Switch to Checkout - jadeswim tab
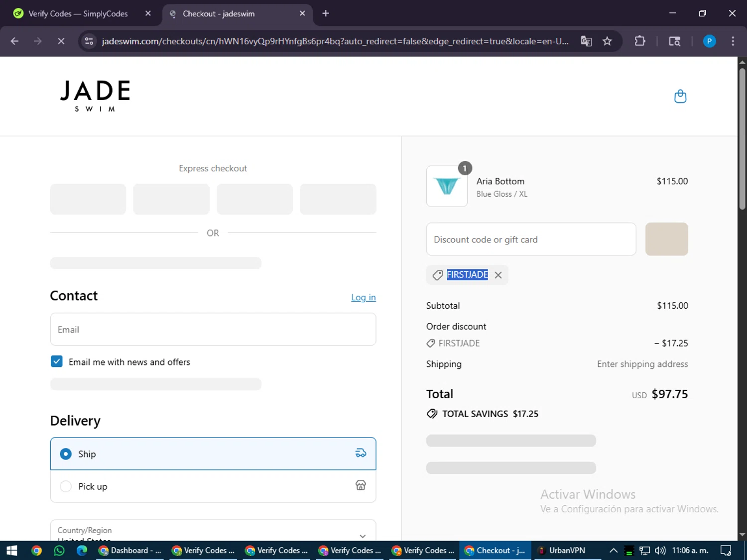Viewport: 747px width, 560px height. 233,14
